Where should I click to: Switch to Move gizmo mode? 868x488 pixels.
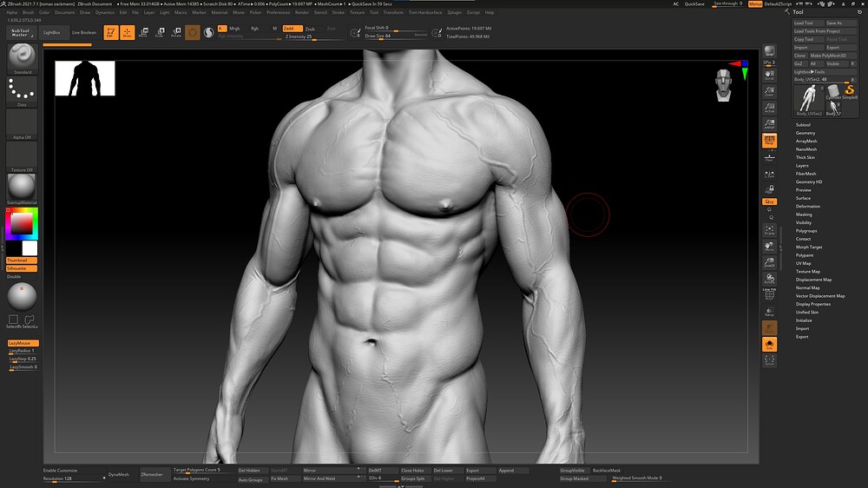(x=143, y=33)
